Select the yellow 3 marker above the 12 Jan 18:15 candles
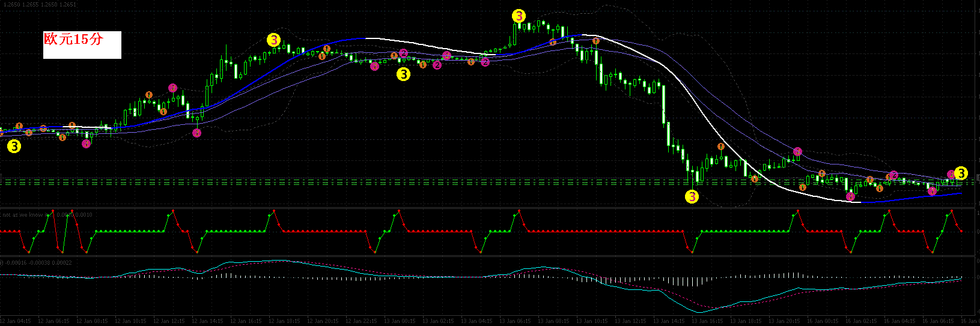 click(273, 40)
